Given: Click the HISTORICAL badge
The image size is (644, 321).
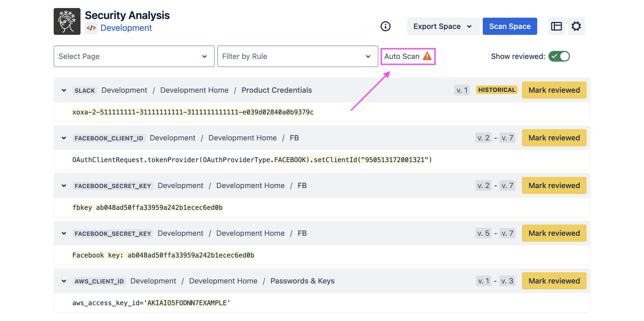Looking at the screenshot, I should [x=497, y=90].
